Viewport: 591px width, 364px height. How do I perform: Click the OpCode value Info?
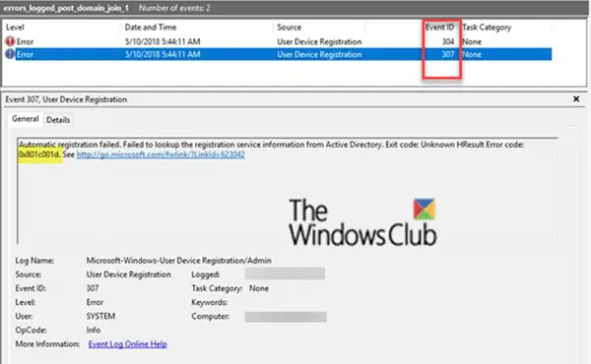pyautogui.click(x=94, y=331)
